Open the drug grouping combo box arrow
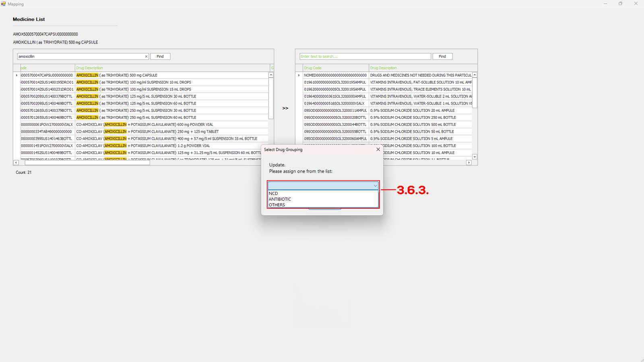This screenshot has height=362, width=644. 375,186
